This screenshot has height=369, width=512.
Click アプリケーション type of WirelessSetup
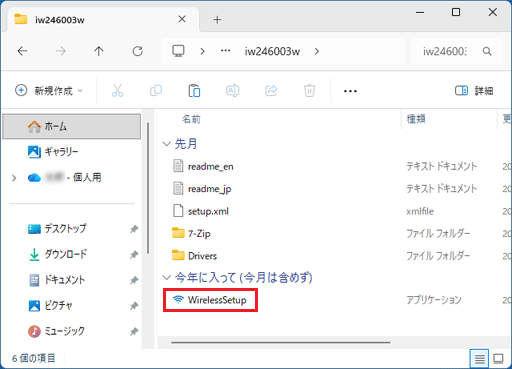[434, 300]
